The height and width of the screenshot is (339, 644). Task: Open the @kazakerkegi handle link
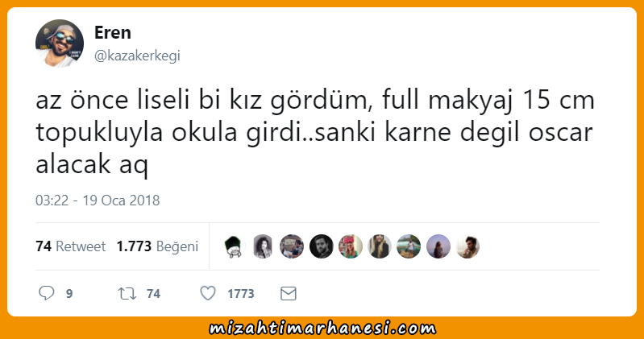(x=137, y=56)
